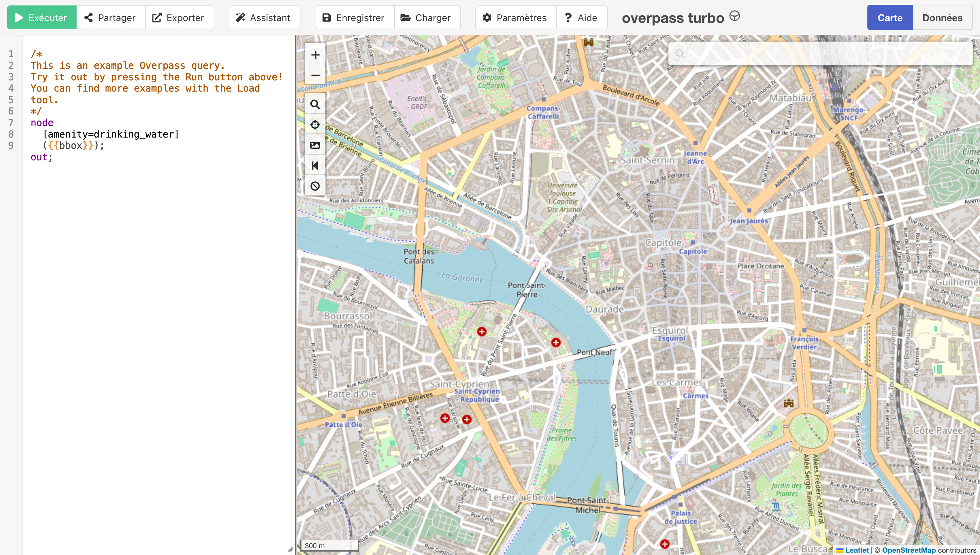This screenshot has height=555, width=980.
Task: Switch to the Données tab
Action: tap(942, 17)
